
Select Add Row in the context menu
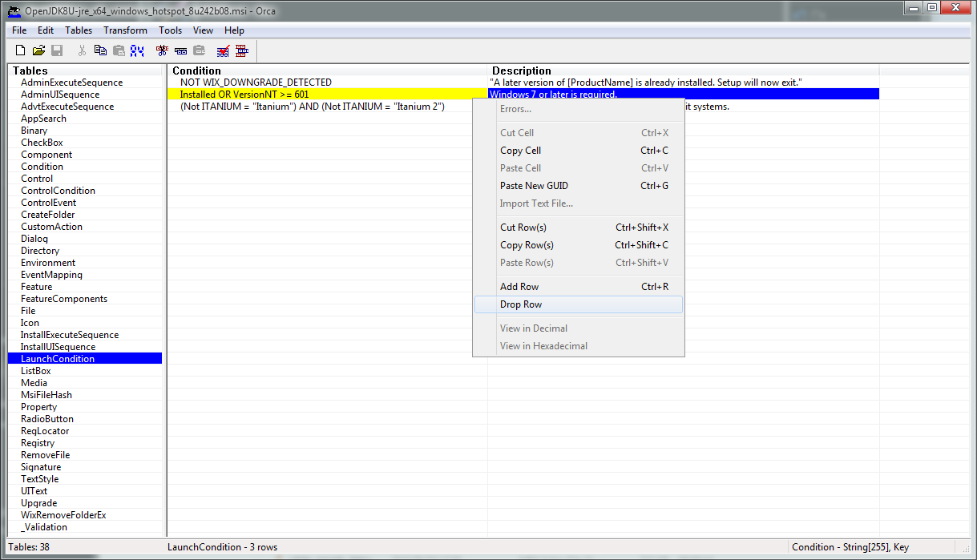click(x=519, y=287)
